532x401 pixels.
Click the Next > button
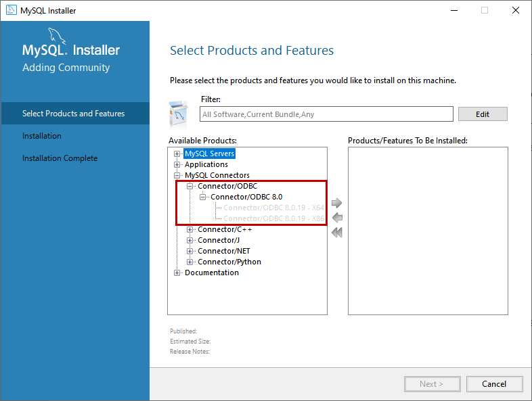432,384
